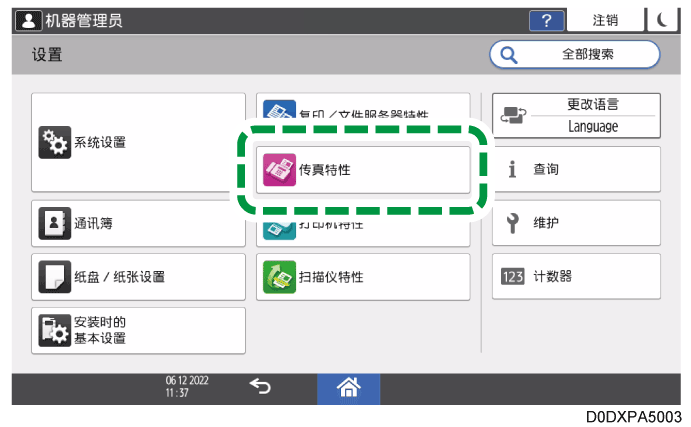Open the help question mark button
The width and height of the screenshot is (691, 427).
coord(546,21)
